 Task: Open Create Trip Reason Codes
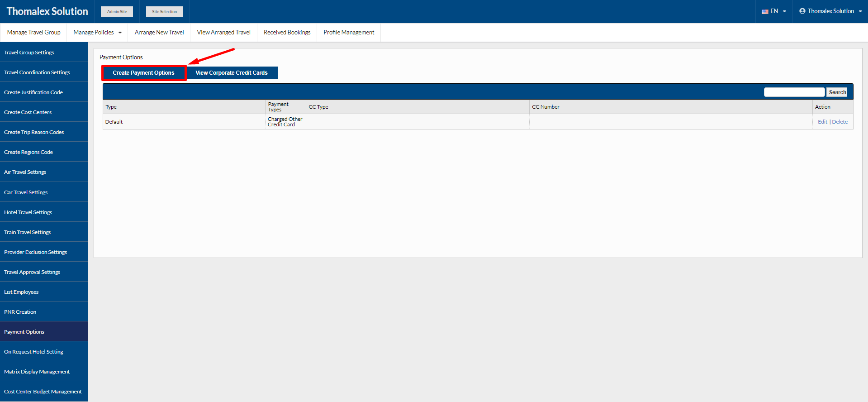(44, 132)
